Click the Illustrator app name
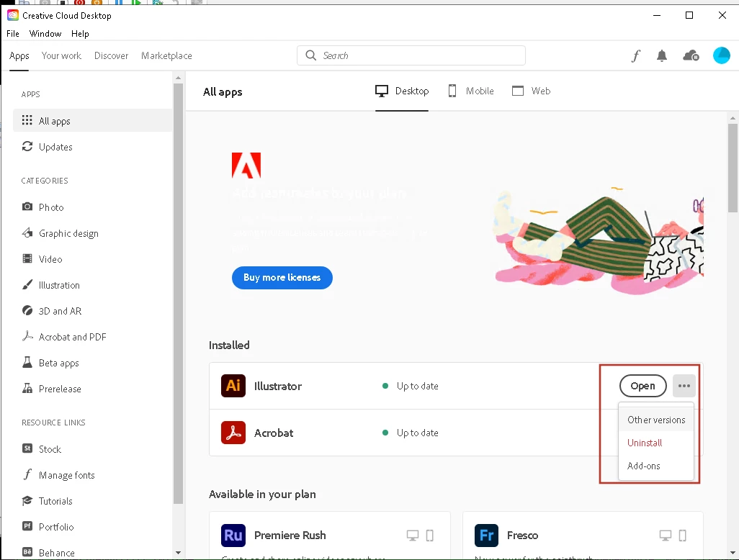 (277, 387)
